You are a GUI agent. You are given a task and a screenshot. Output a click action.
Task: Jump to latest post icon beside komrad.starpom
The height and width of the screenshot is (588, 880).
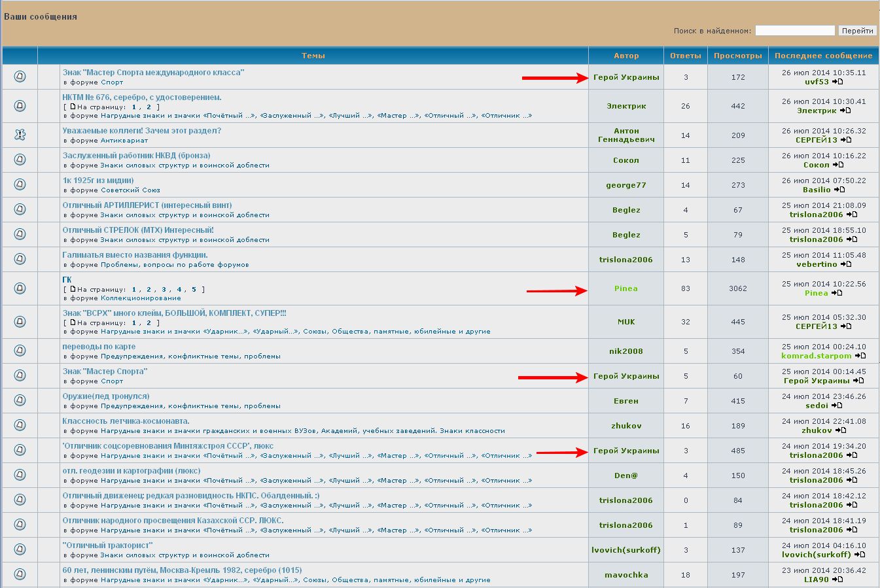click(860, 356)
